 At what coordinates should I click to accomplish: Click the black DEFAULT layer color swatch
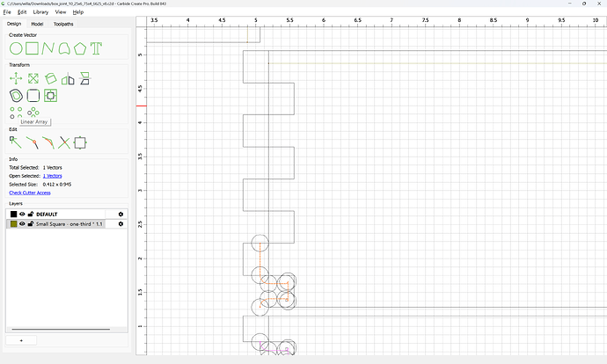(13, 214)
